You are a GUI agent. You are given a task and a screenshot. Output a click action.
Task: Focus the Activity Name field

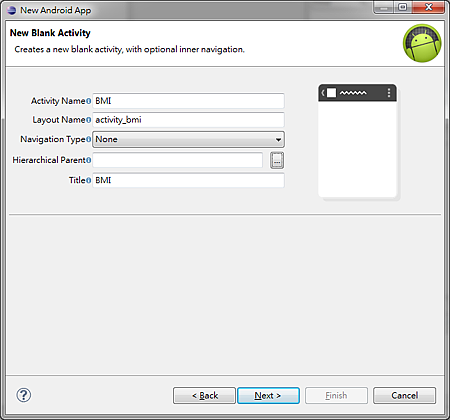(188, 101)
